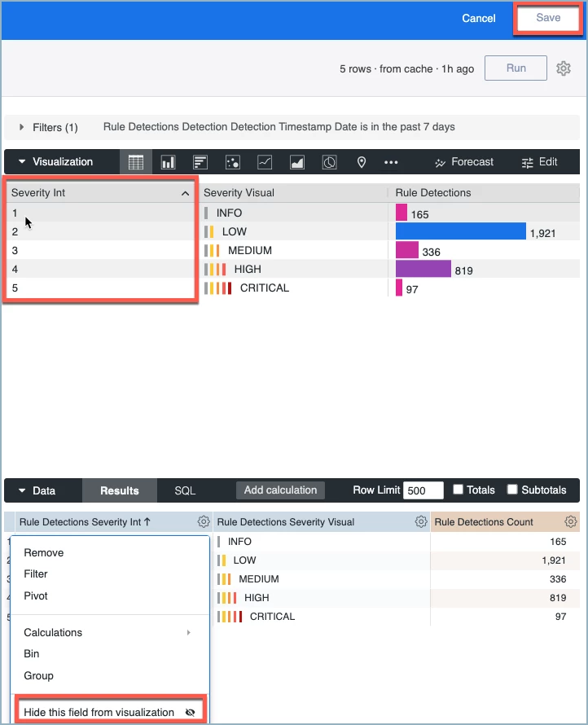
Task: Open gear menu for Rule Detections Count
Action: (x=571, y=521)
